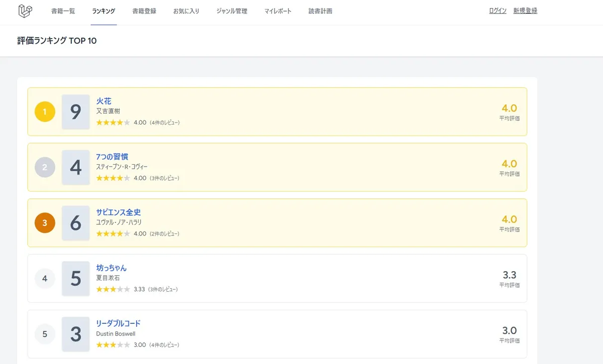Click the star rating of 火花
603x364 pixels.
click(x=113, y=123)
